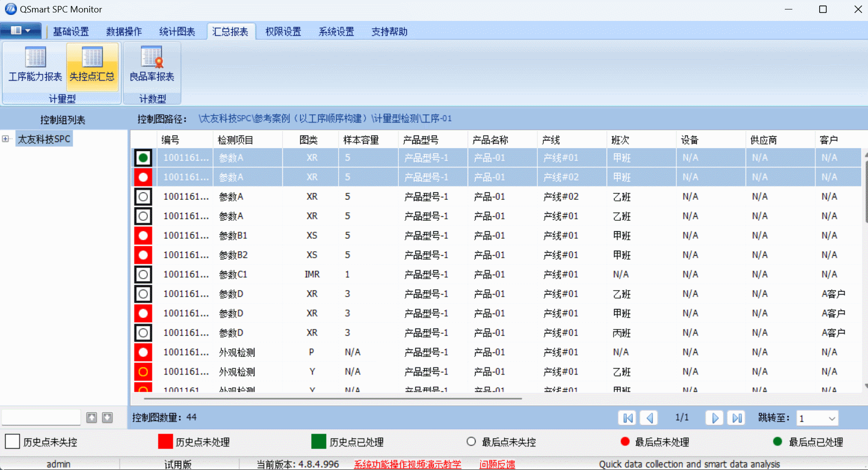Image resolution: width=868 pixels, height=470 pixels.
Task: Click the red status indicator on 参数B1 row
Action: pos(143,235)
